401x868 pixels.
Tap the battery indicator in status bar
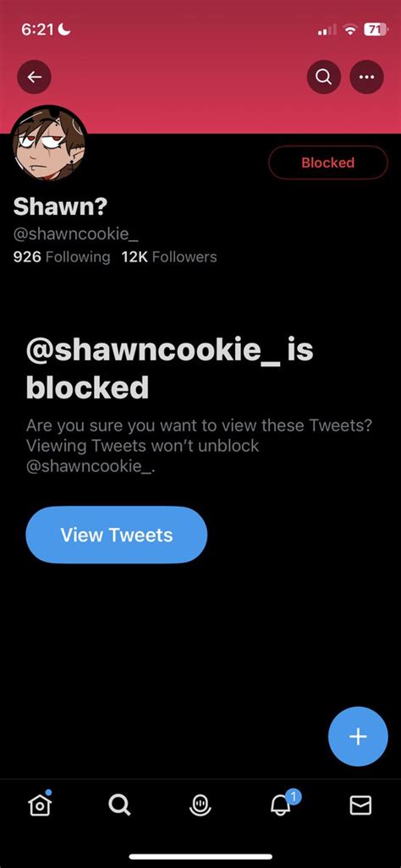pos(375,30)
